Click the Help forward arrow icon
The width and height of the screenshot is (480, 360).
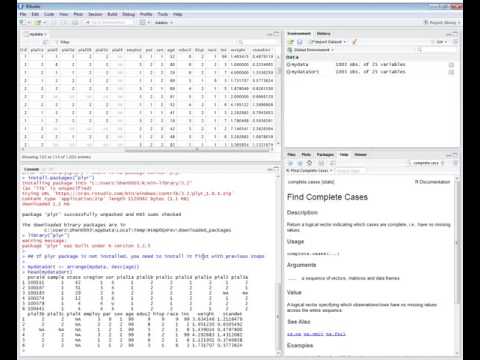click(x=300, y=163)
